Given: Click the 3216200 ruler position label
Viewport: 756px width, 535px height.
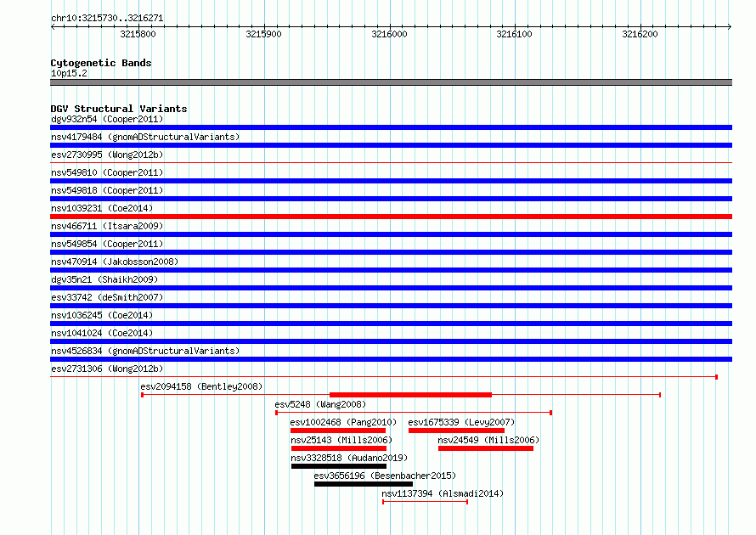Looking at the screenshot, I should click(640, 34).
